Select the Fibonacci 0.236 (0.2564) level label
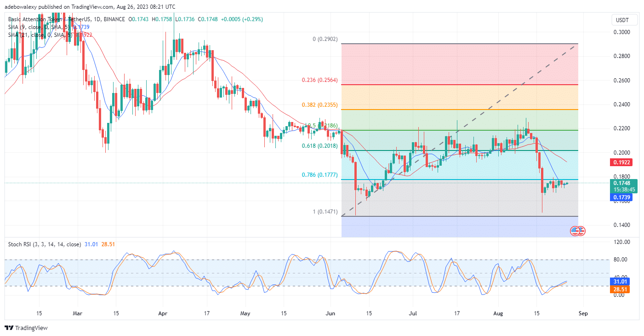Viewport: 644px width, 336px height. [320, 80]
